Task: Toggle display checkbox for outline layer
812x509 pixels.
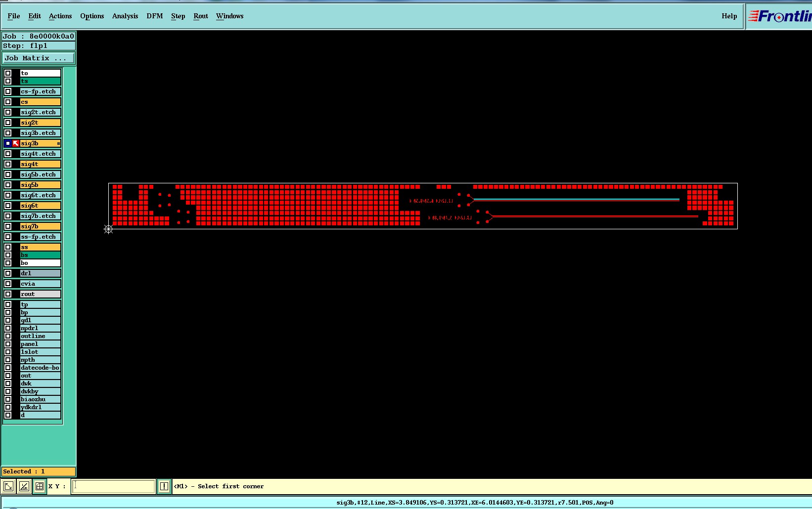Action: (x=8, y=336)
